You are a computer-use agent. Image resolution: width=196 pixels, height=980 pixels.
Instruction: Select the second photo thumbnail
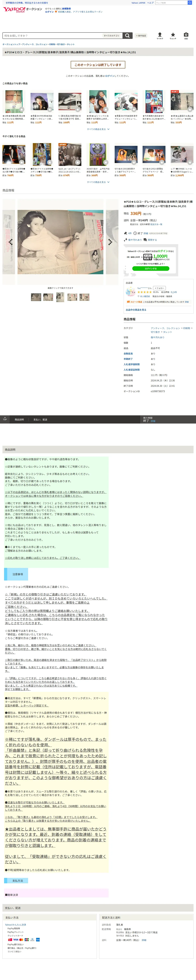tap(48, 297)
